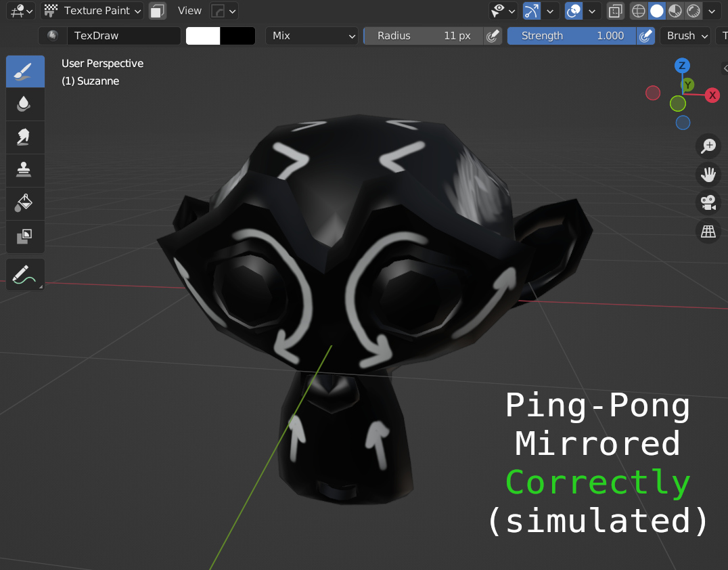Toggle X-ray shading mode

pyautogui.click(x=615, y=11)
